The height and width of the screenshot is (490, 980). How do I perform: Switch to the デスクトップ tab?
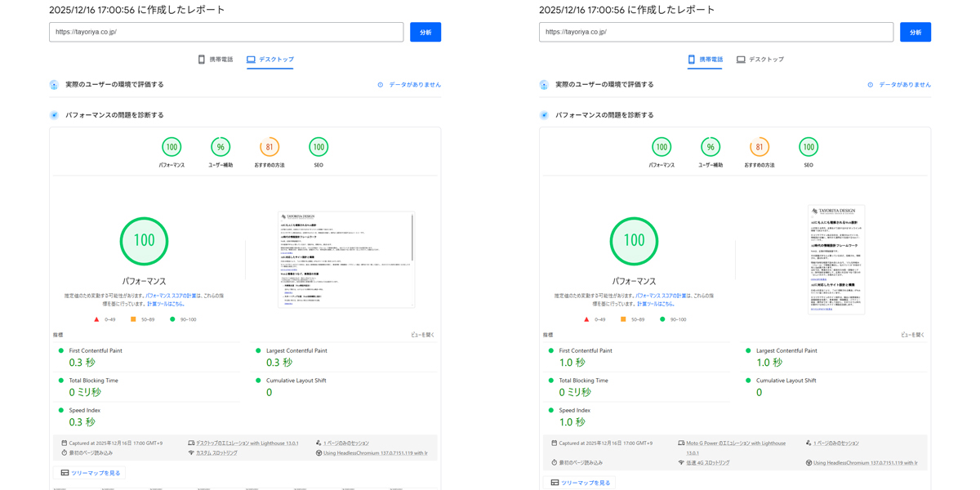point(270,59)
